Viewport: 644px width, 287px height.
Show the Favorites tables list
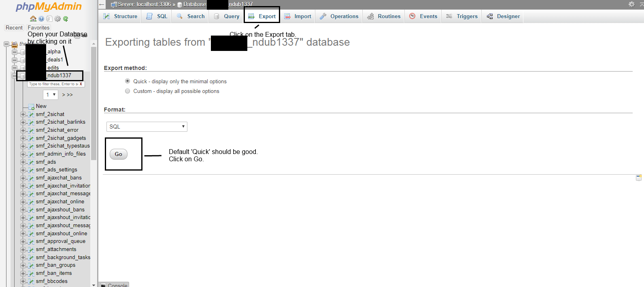pyautogui.click(x=38, y=27)
